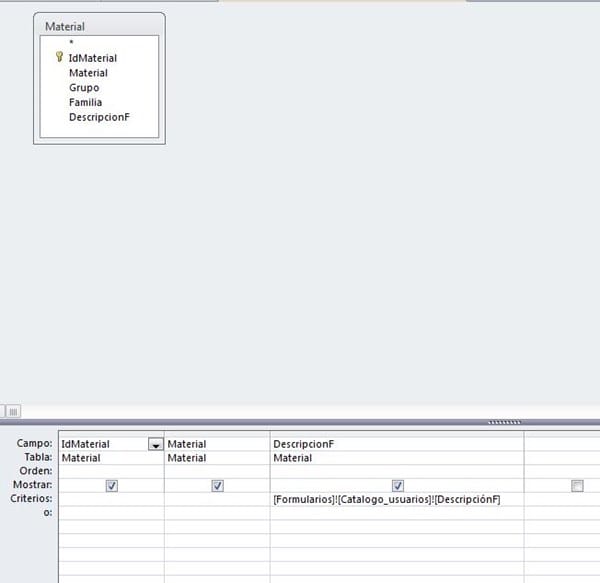600x583 pixels.
Task: Open the Campo dropdown for IdMaterial column
Action: 156,444
